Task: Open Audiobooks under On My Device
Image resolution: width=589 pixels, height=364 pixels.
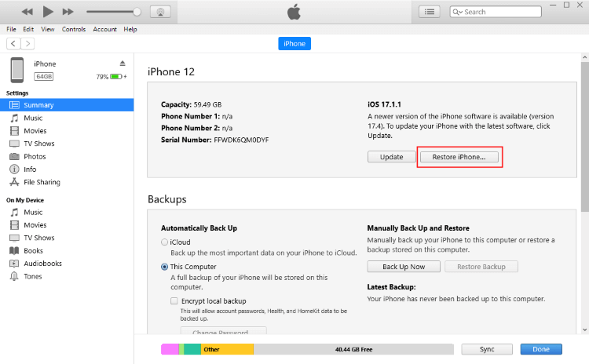Action: click(42, 264)
